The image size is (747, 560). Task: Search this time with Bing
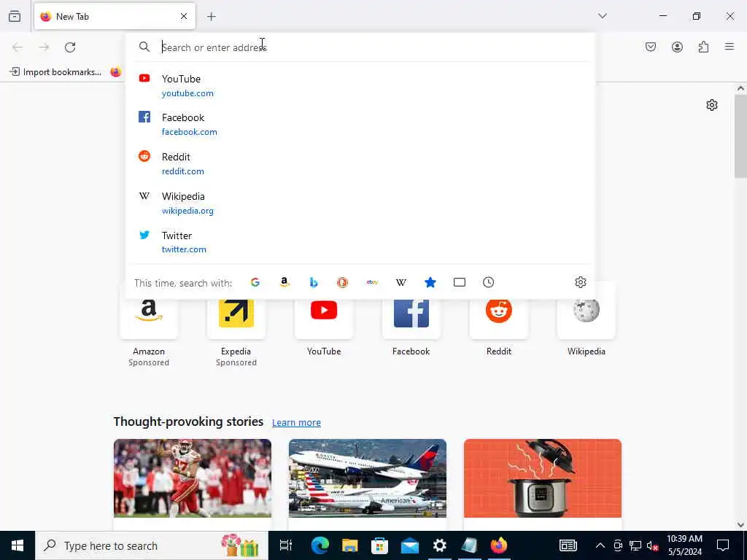314,282
